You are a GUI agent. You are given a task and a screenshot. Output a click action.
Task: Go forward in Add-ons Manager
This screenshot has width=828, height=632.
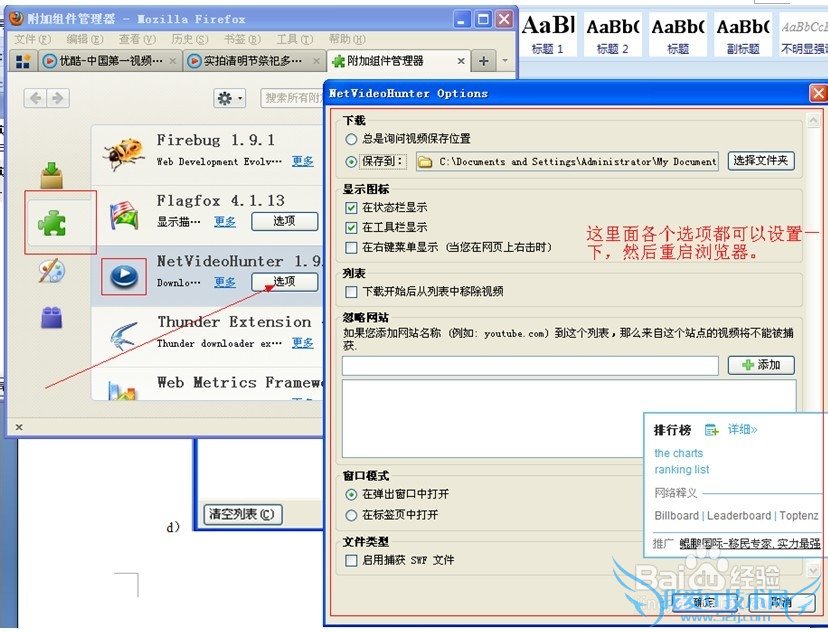tap(58, 98)
